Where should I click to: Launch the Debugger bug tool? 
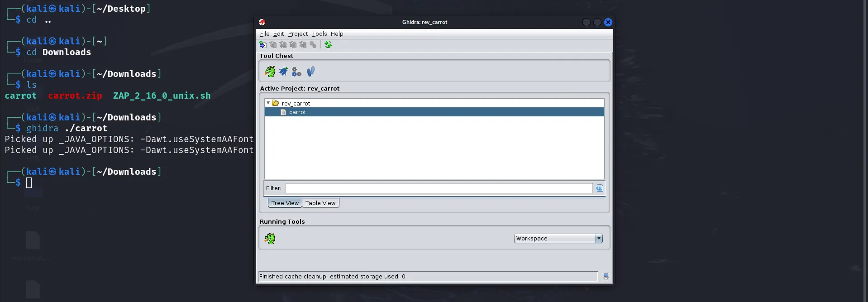(x=283, y=72)
